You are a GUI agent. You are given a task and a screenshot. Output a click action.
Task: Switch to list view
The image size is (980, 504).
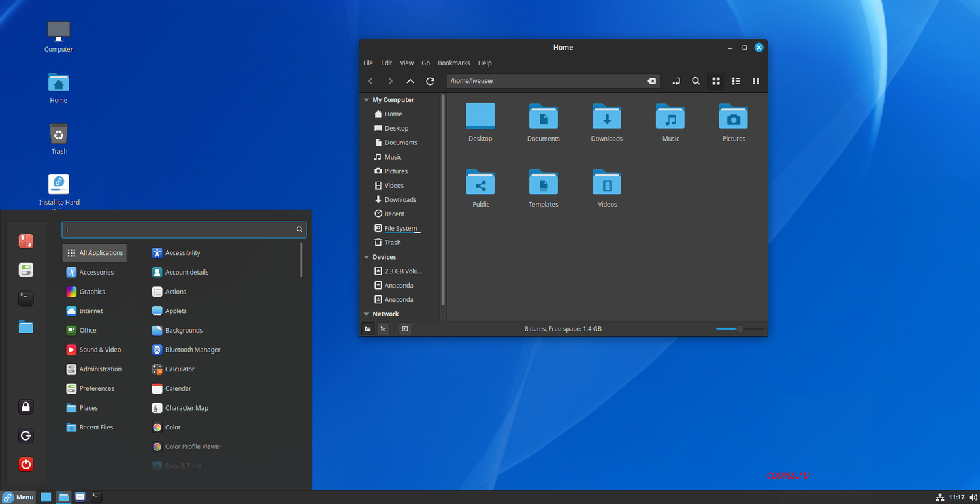736,81
